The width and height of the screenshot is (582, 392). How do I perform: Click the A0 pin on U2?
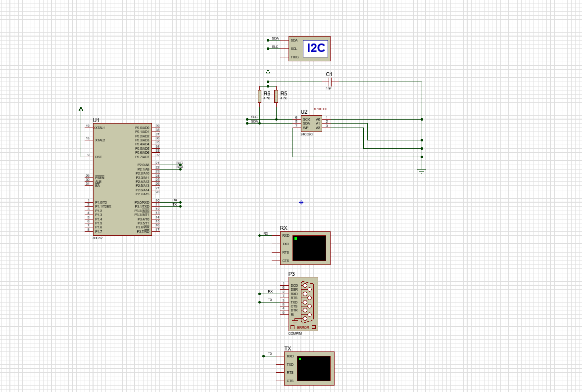(x=318, y=120)
